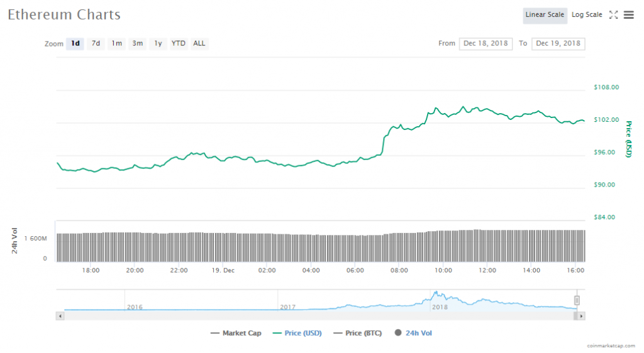
Task: Select the 7d zoom range
Action: point(96,43)
